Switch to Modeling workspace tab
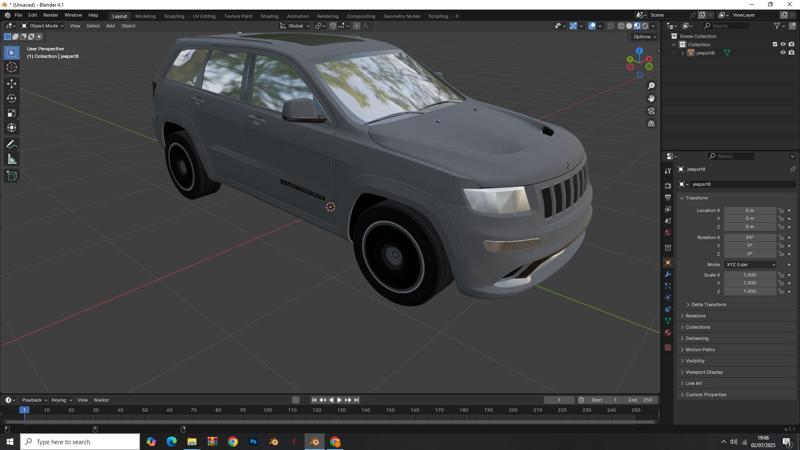Image resolution: width=800 pixels, height=450 pixels. point(145,16)
